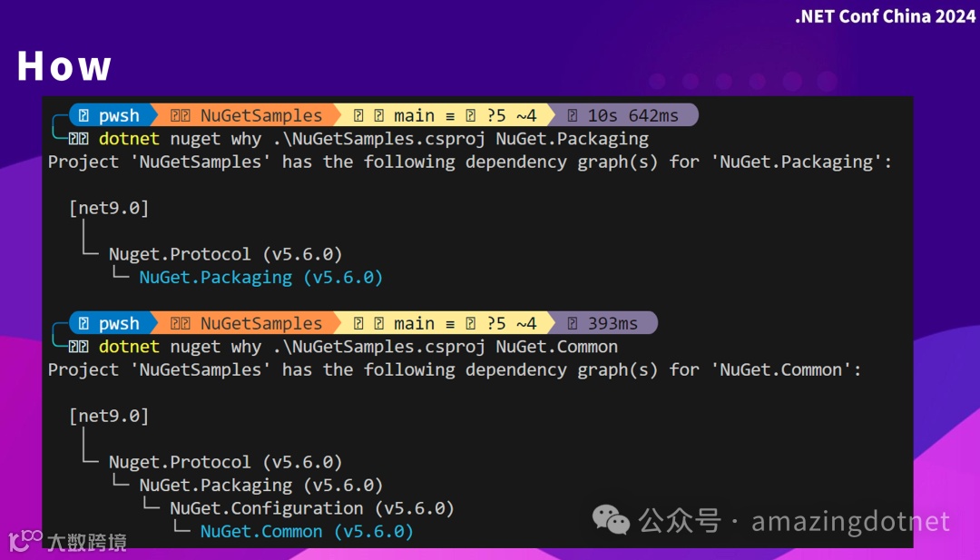Click the NuGetSamples folder segment in the 393ms prompt
This screenshot has width=980, height=560.
[246, 323]
